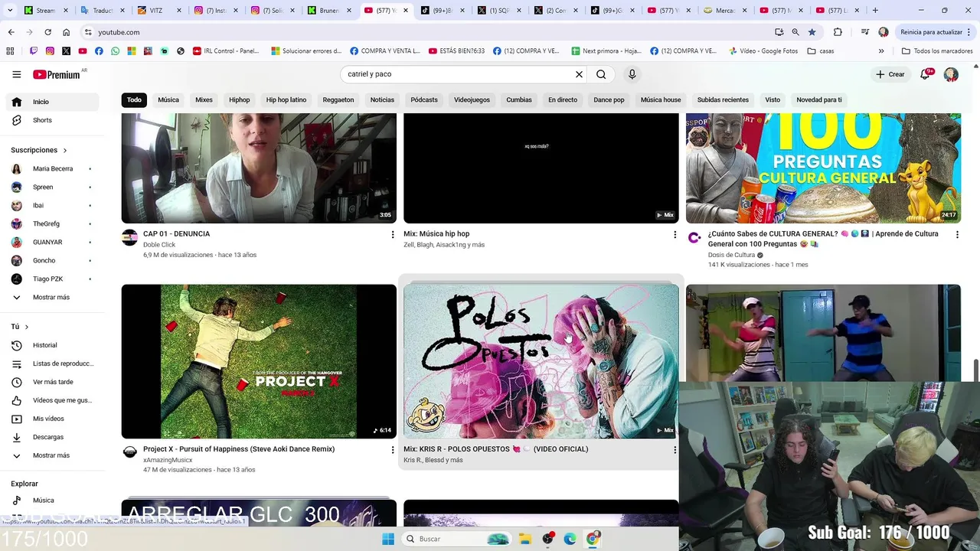Open Vídeos que me gustan
This screenshot has height=551, width=980.
point(52,400)
